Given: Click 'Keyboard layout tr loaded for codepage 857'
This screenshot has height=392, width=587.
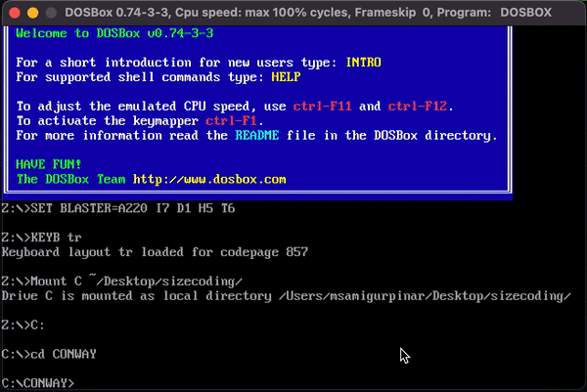Looking at the screenshot, I should (155, 252).
